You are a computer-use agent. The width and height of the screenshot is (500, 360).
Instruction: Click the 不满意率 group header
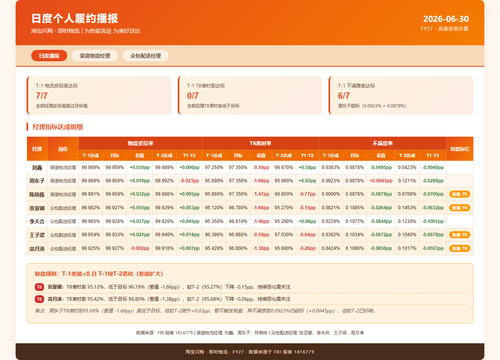point(382,143)
